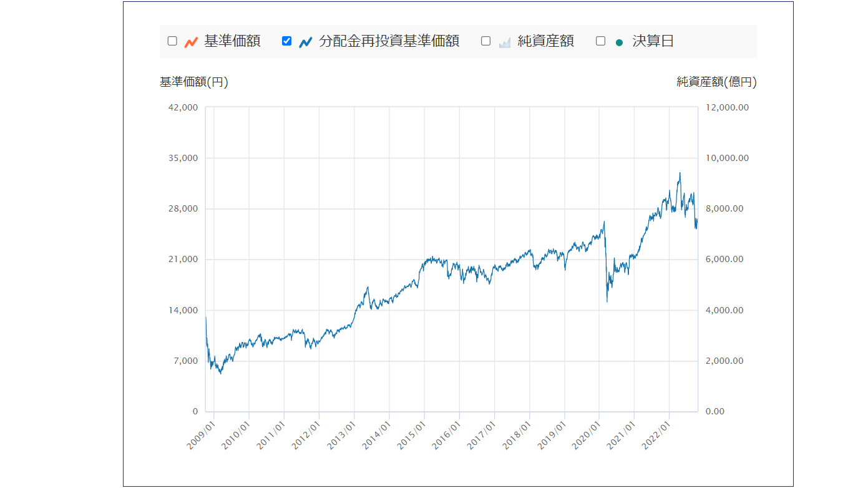Click the grey area-chart icon for 純資産額
The width and height of the screenshot is (868, 488).
(x=505, y=42)
